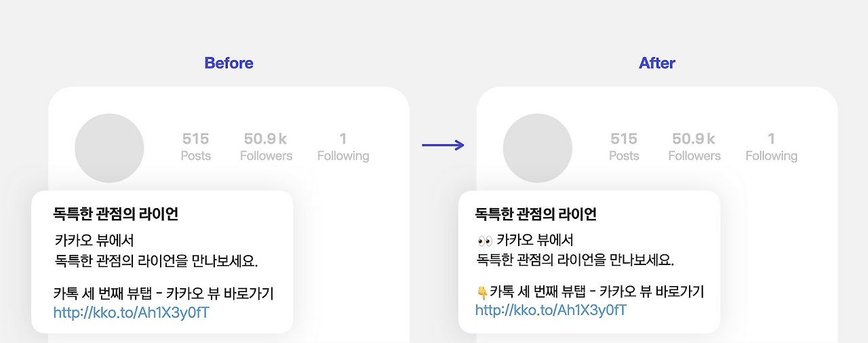
Task: Click the Before bio title 독특한 관점의 라이언
Action: tap(116, 214)
